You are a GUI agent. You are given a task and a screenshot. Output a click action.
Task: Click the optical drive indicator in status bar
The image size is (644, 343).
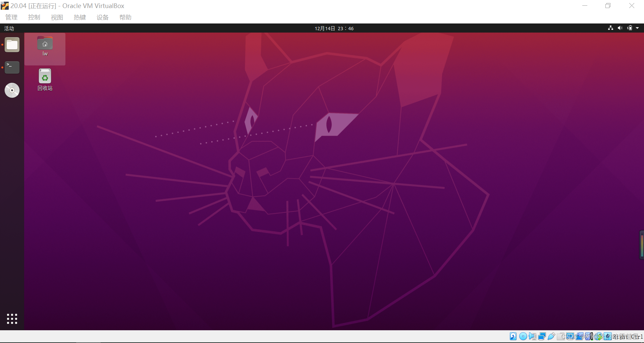click(523, 336)
